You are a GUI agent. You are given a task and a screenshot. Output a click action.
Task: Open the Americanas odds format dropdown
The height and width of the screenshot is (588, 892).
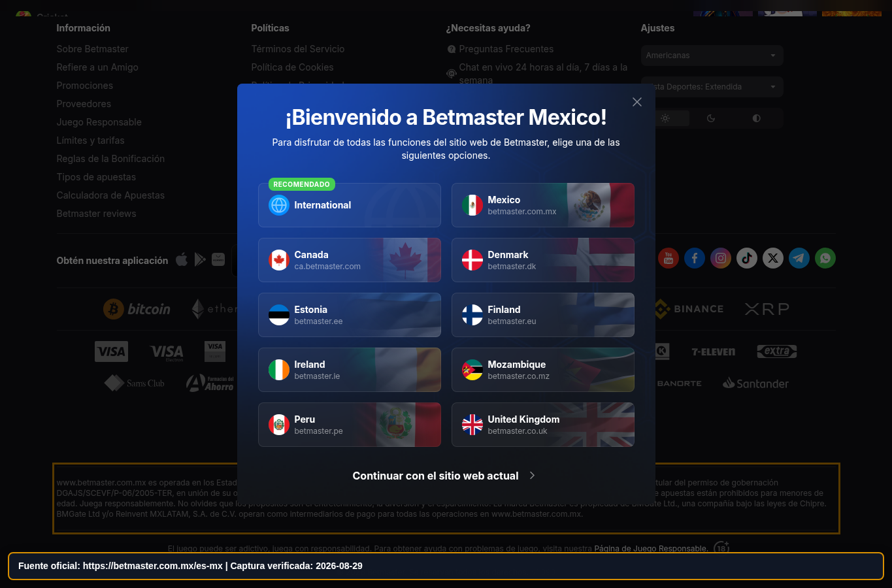[x=712, y=56]
